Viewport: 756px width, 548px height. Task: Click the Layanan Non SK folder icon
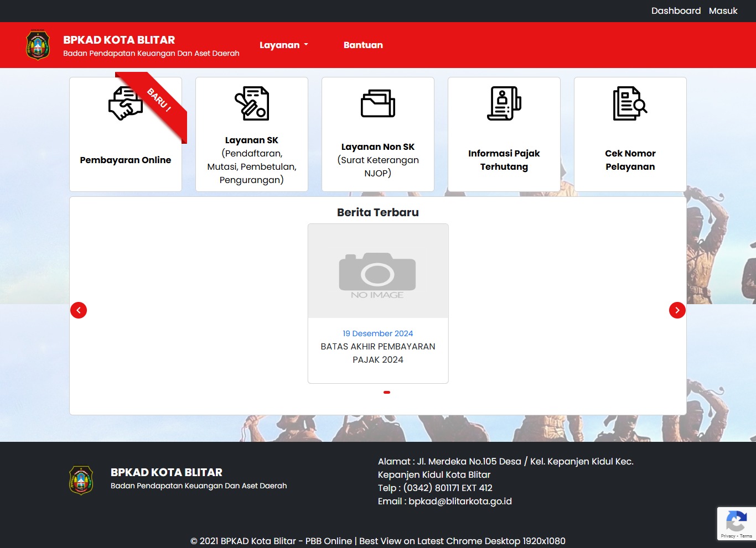click(x=378, y=103)
